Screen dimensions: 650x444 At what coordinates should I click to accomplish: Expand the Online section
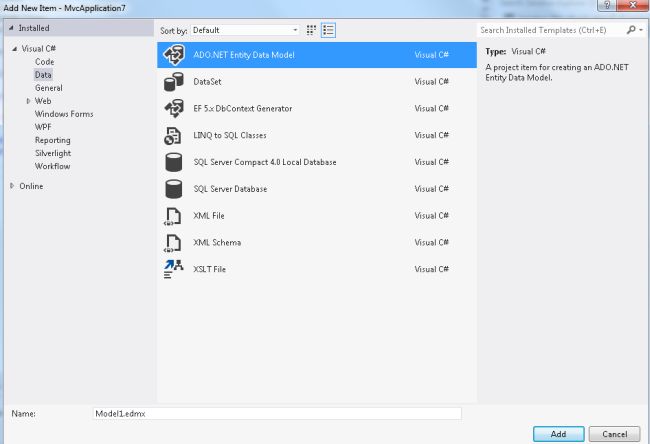[x=12, y=186]
